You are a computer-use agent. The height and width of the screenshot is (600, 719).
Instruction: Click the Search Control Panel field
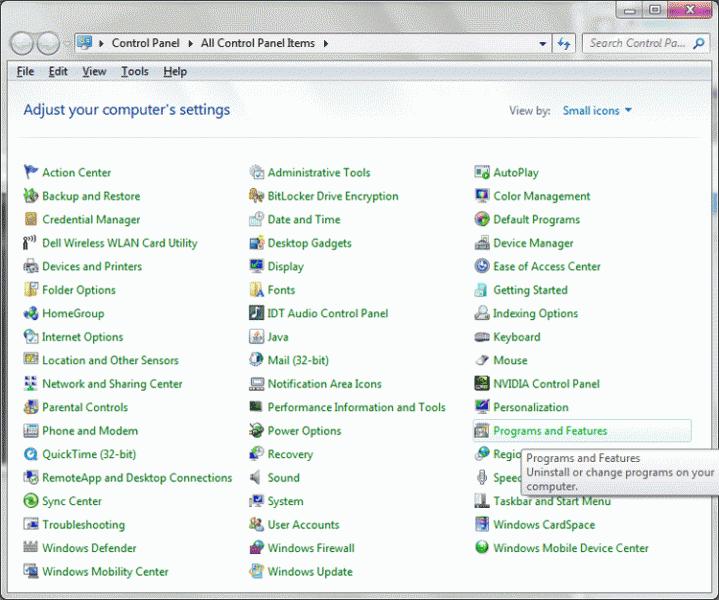[x=635, y=43]
